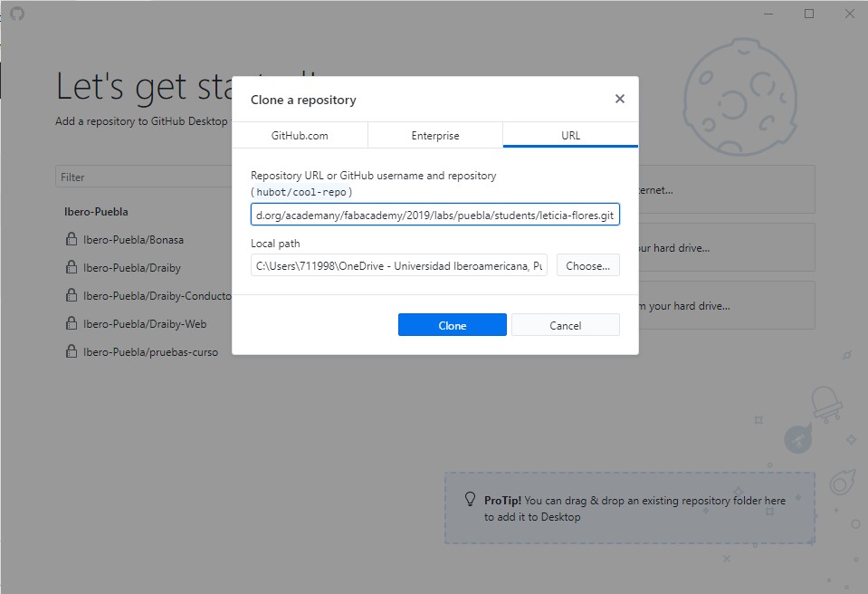Close the GitHub Desktop window
Screen dimensions: 868x594
pyautogui.click(x=849, y=14)
